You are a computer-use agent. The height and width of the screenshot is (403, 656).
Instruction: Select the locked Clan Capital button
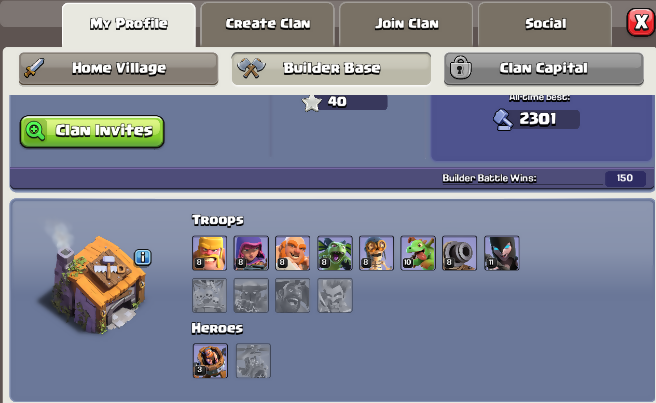(x=544, y=68)
